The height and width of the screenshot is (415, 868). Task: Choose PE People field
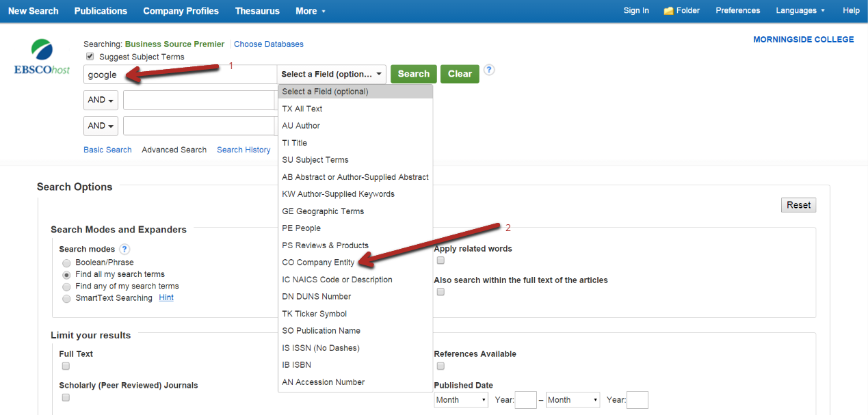[356, 228]
